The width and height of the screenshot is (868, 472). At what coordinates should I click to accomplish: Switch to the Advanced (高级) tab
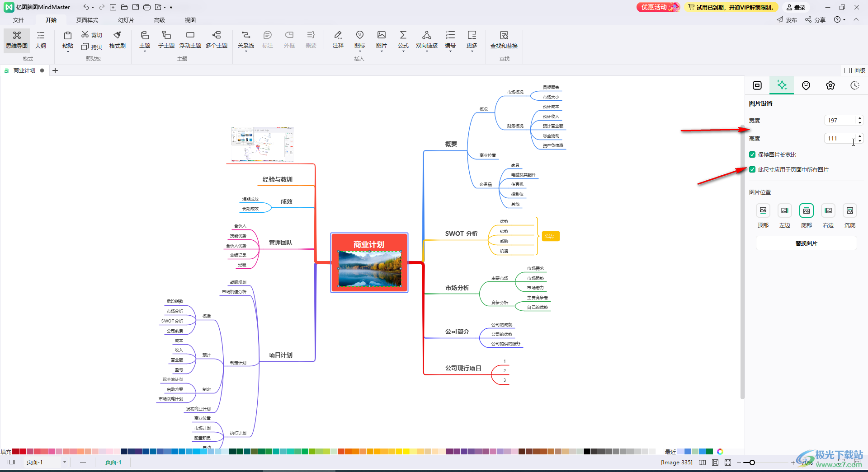click(160, 20)
